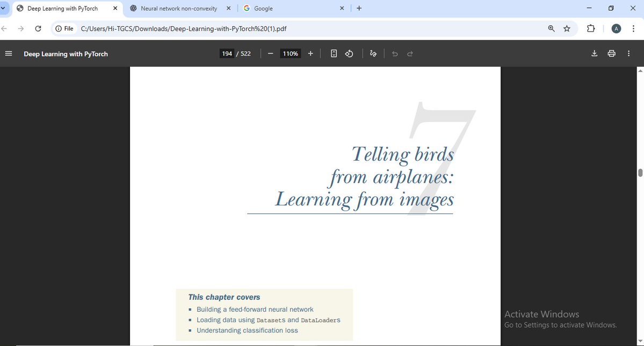Go back with the browser back arrow

click(4, 29)
